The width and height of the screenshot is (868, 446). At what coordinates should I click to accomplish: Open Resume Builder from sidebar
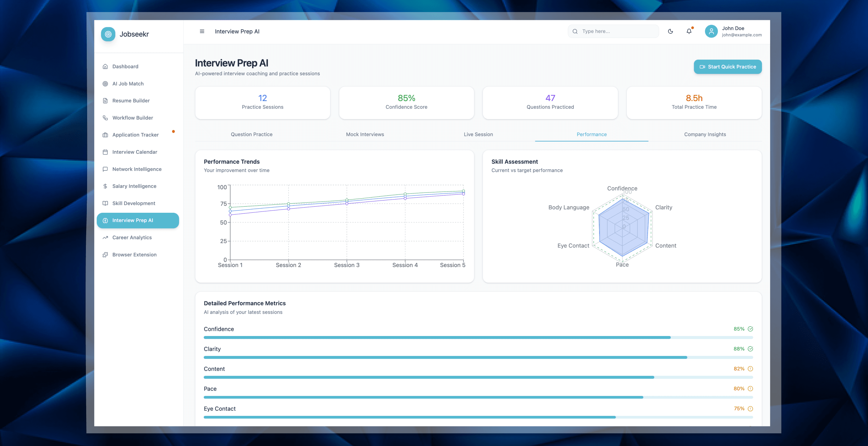(x=131, y=100)
